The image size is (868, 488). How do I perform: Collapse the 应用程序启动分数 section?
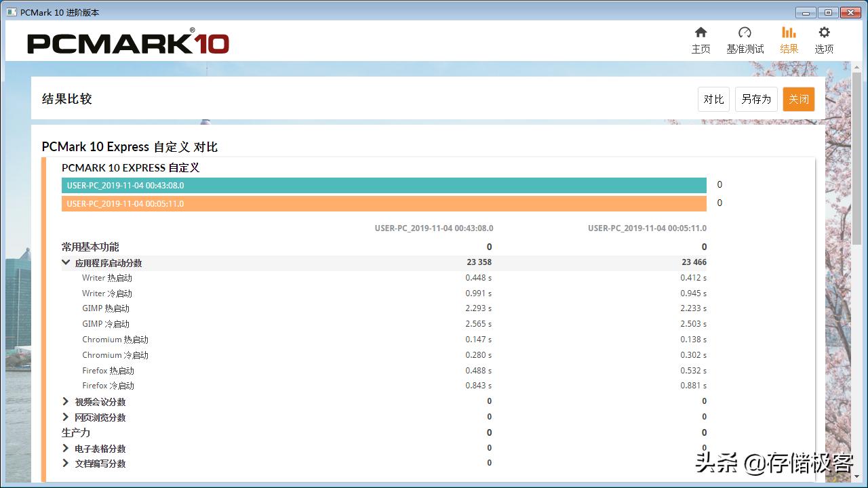[x=66, y=262]
